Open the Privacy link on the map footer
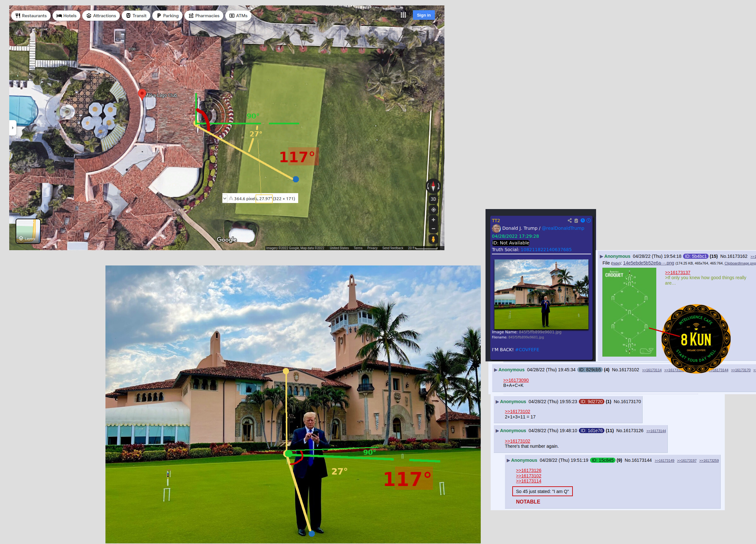This screenshot has height=544, width=756. (372, 248)
